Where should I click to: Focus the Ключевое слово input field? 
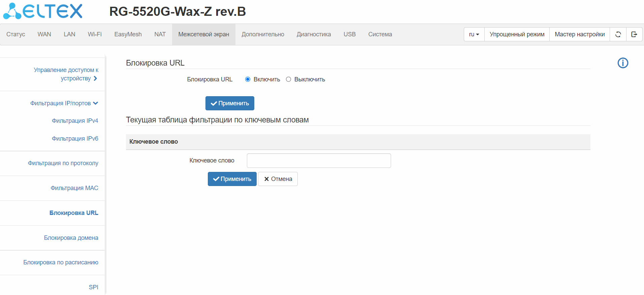point(319,160)
